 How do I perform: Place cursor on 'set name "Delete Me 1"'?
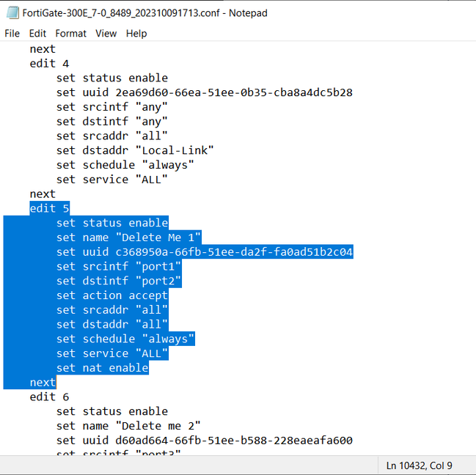pyautogui.click(x=128, y=237)
